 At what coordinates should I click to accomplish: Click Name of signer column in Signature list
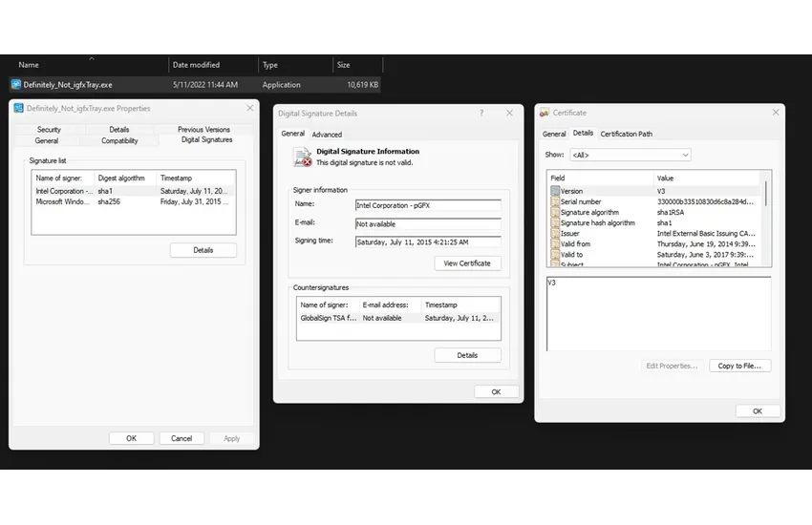click(x=63, y=178)
